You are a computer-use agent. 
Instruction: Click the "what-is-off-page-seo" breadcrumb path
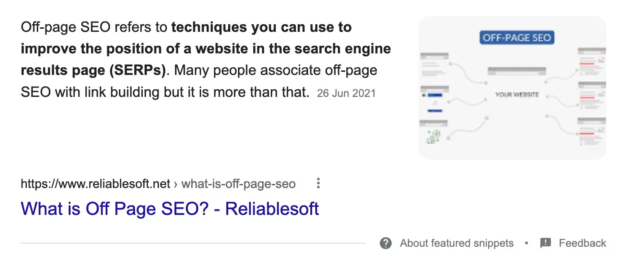click(238, 184)
